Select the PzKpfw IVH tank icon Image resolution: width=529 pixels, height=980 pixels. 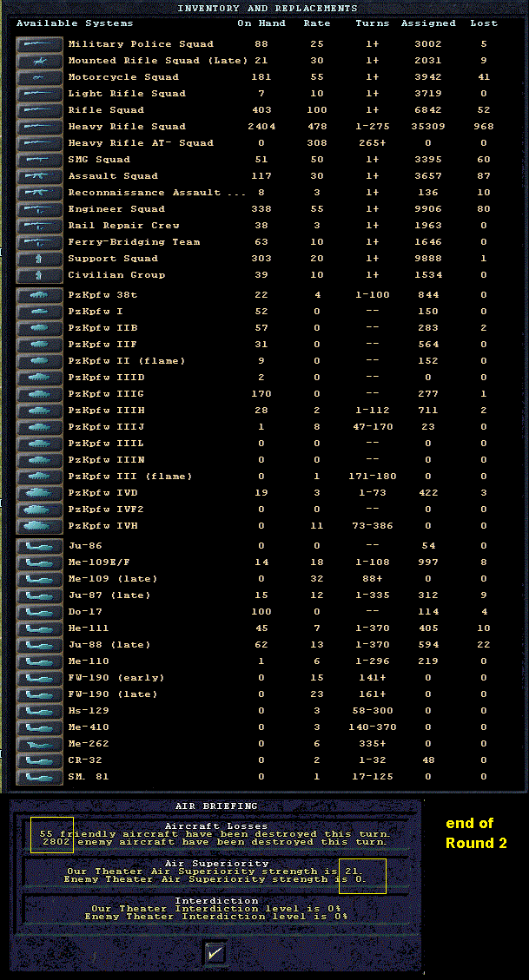tap(39, 526)
